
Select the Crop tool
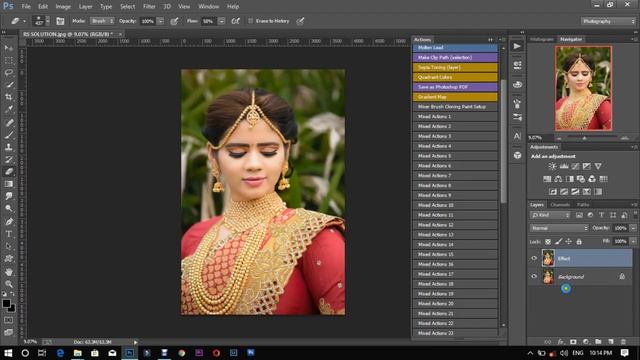9,97
